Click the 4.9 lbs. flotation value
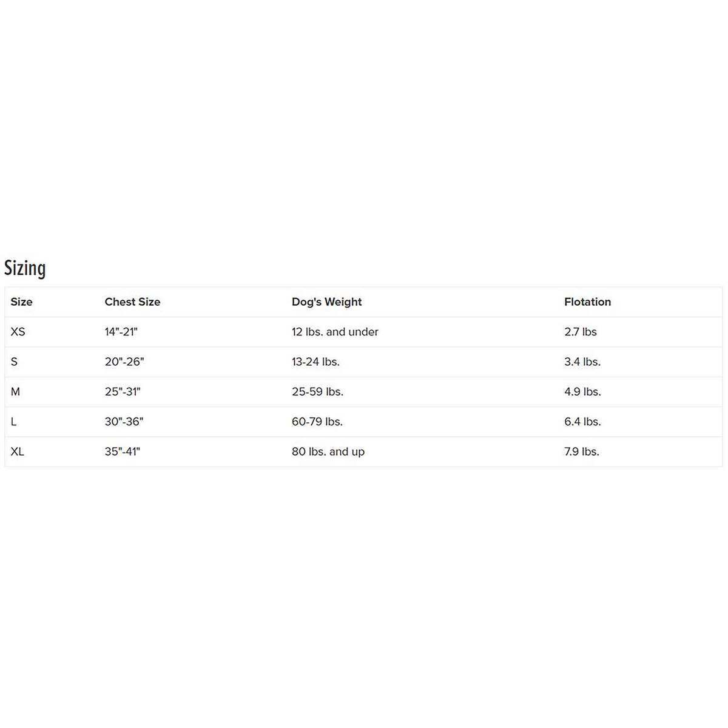The width and height of the screenshot is (728, 728). [x=582, y=392]
